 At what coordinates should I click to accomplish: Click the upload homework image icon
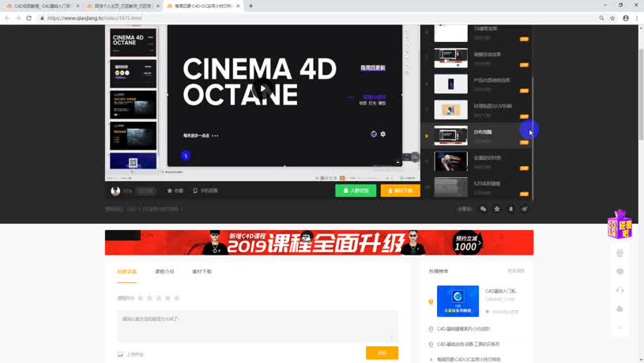click(x=120, y=354)
